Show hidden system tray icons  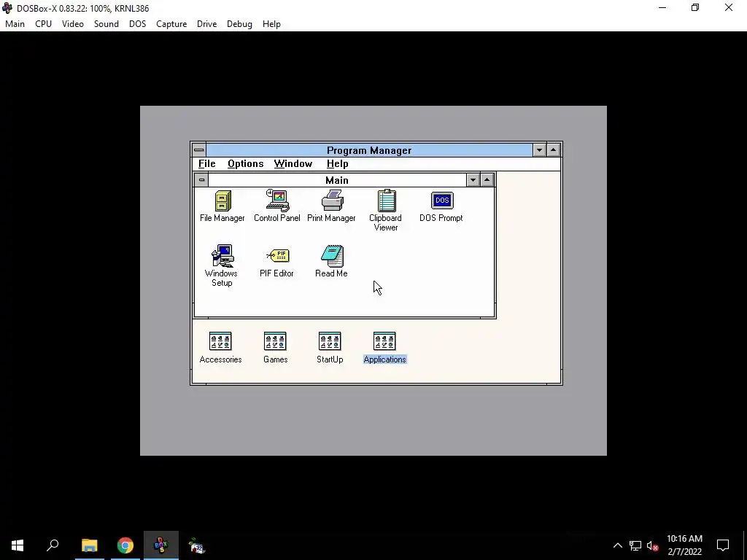click(617, 545)
